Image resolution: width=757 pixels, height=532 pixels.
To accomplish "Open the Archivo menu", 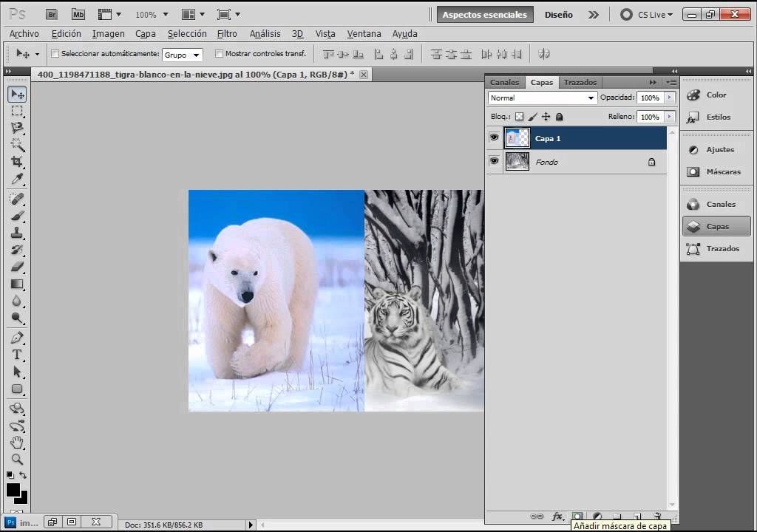I will (24, 34).
